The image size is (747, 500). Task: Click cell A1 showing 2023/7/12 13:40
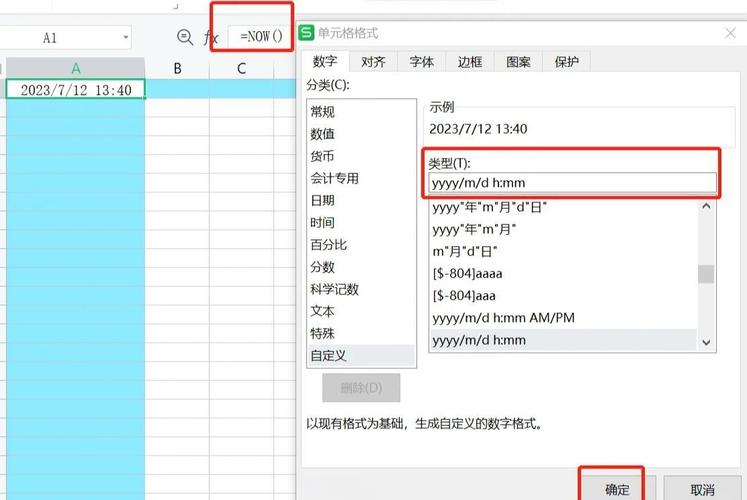pyautogui.click(x=76, y=90)
